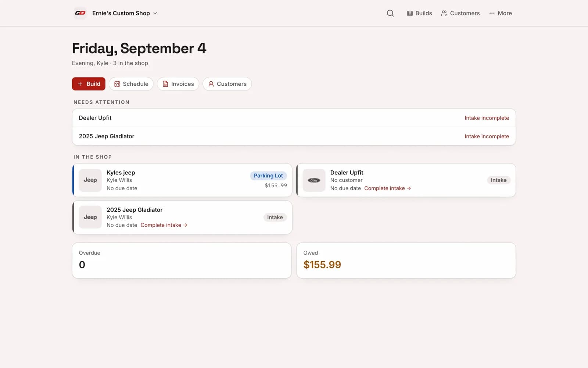Click the person icon in Customers pill
Viewport: 588px width, 368px height.
pos(211,84)
